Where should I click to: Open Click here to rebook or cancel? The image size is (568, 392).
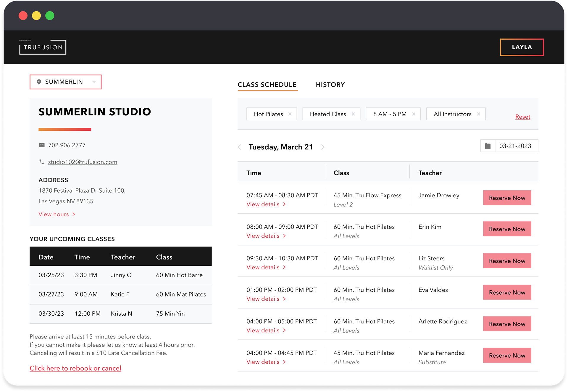(x=75, y=368)
